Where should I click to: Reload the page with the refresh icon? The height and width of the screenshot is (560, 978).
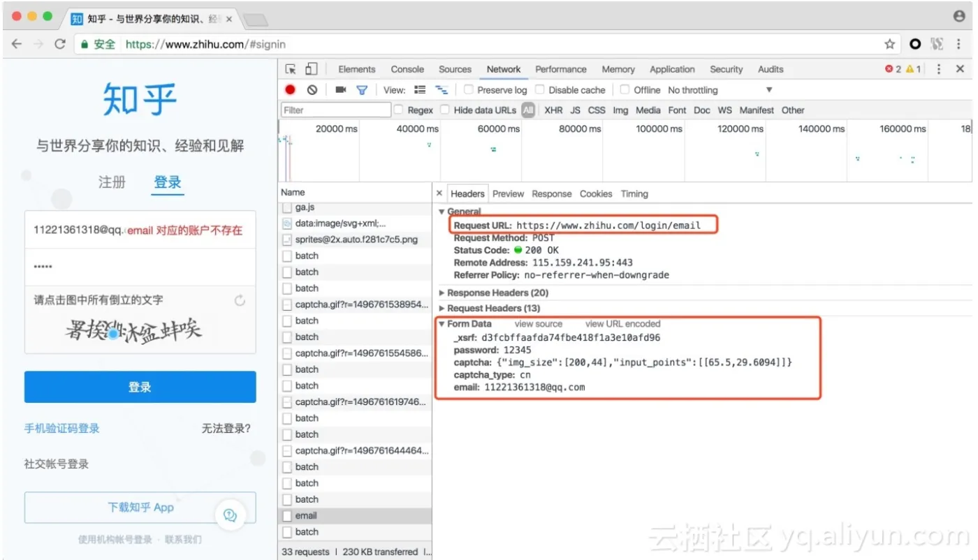click(60, 44)
